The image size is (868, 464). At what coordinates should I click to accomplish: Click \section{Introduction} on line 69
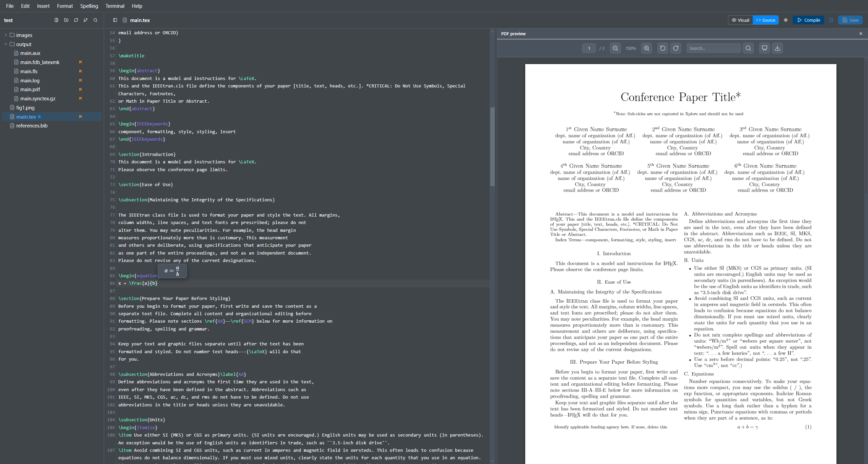point(147,154)
